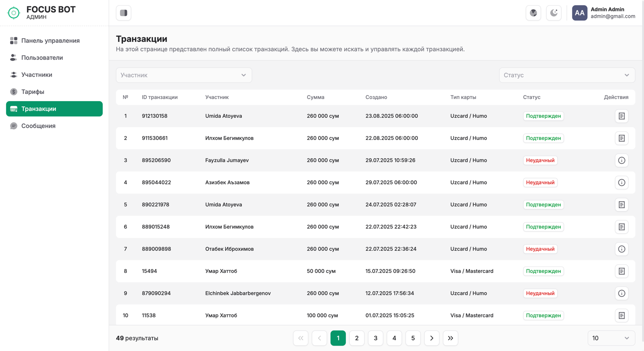View info for failed transaction 889009898
The width and height of the screenshot is (644, 351).
621,249
